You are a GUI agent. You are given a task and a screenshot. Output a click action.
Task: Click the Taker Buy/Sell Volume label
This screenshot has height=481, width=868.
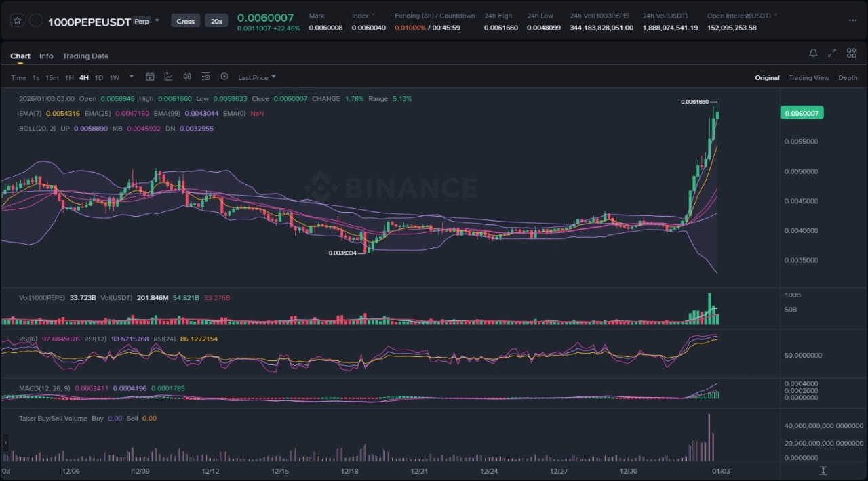click(x=53, y=419)
